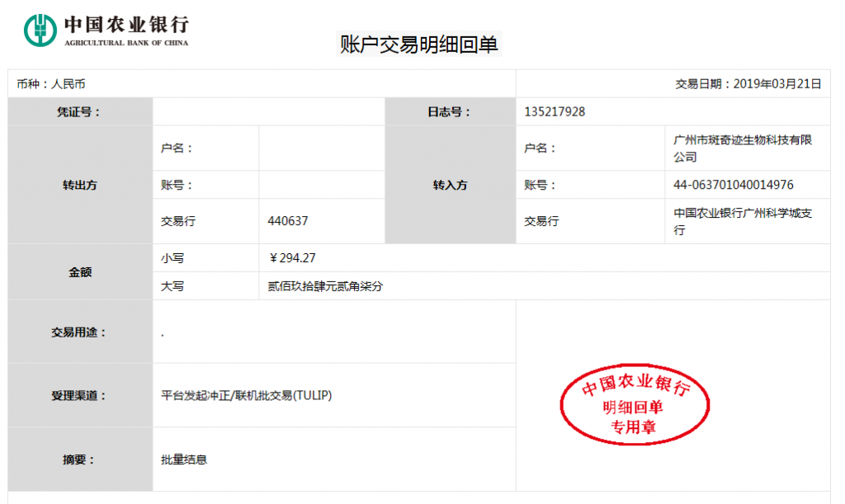The width and height of the screenshot is (845, 504).
Task: Click the transaction date 2019年03月21日
Action: pos(777,84)
